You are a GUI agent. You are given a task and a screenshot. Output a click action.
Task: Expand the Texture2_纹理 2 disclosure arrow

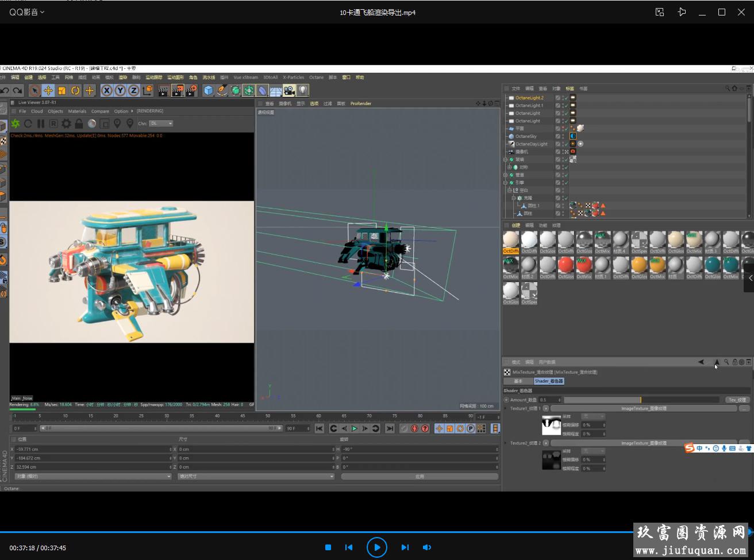(506, 443)
